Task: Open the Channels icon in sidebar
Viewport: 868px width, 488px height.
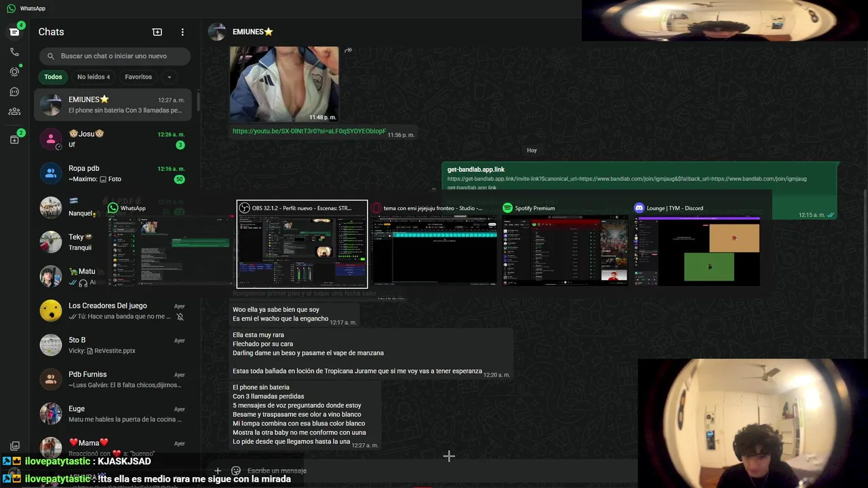Action: (x=14, y=91)
